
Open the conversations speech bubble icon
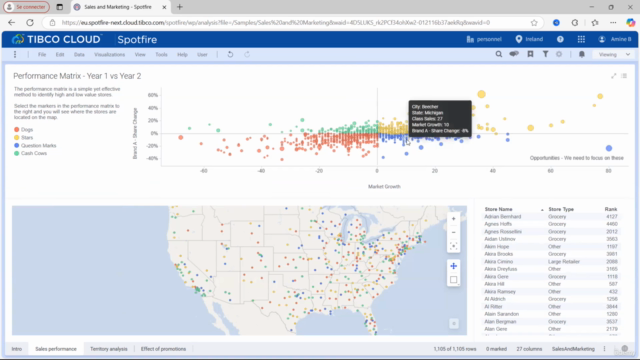514,54
